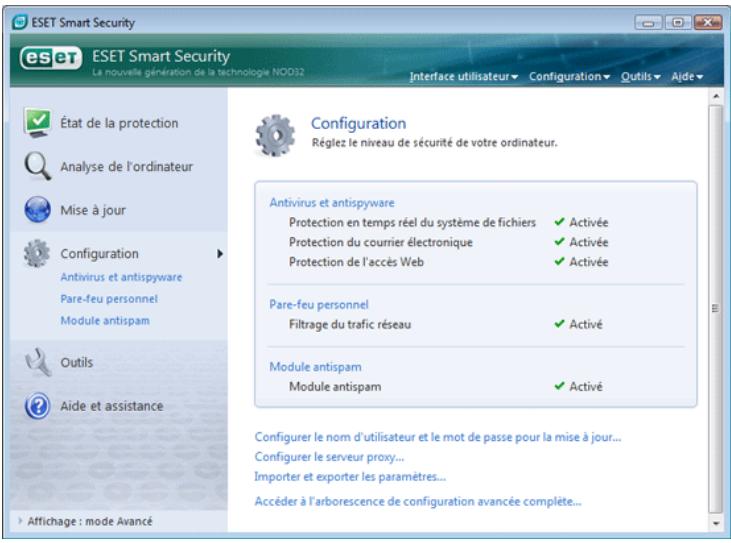The width and height of the screenshot is (731, 543).
Task: Click the ESET logo in the header
Action: [x=51, y=58]
